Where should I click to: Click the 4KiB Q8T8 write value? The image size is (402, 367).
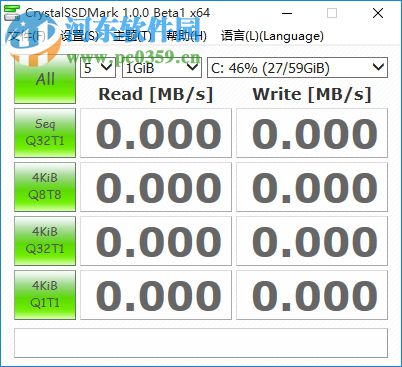coord(312,187)
